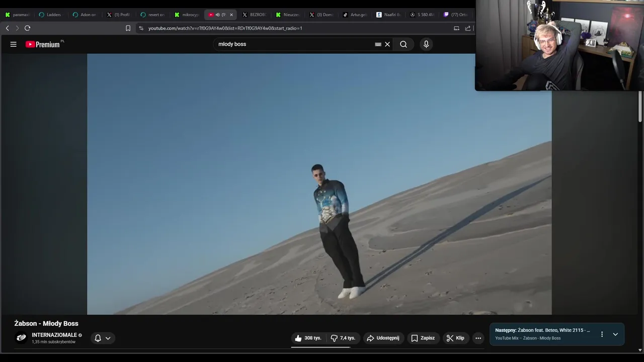This screenshot has height=362, width=644.
Task: Click the 1,35 mln subskrybentów text
Action: click(x=53, y=342)
